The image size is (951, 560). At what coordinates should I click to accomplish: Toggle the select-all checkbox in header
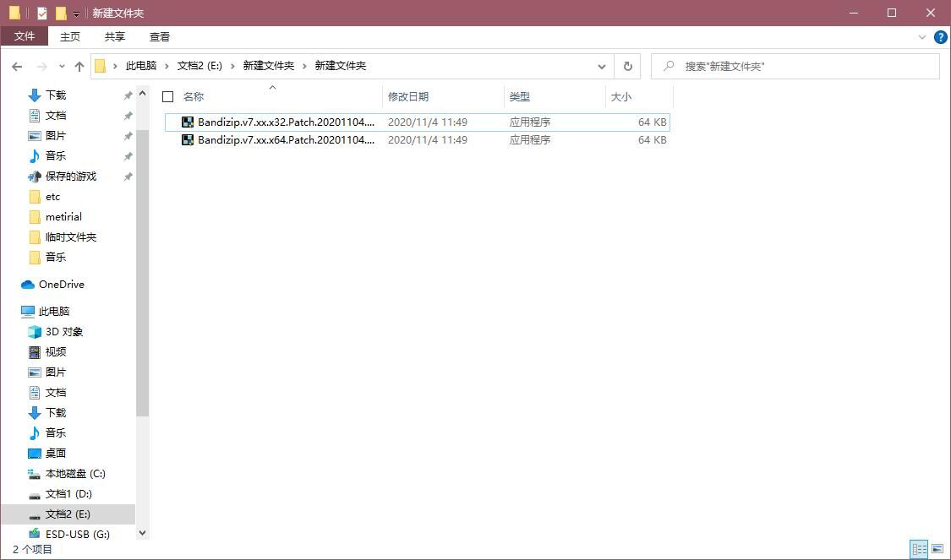pyautogui.click(x=168, y=97)
